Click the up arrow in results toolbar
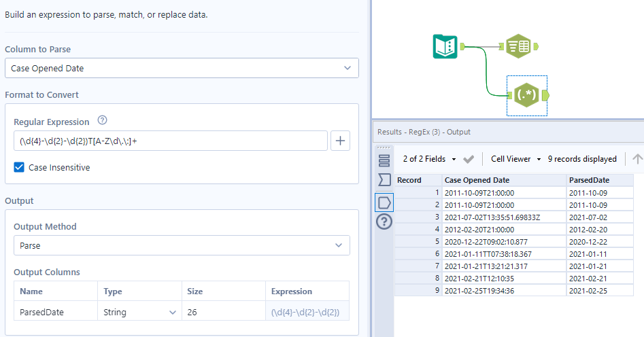 coord(637,159)
